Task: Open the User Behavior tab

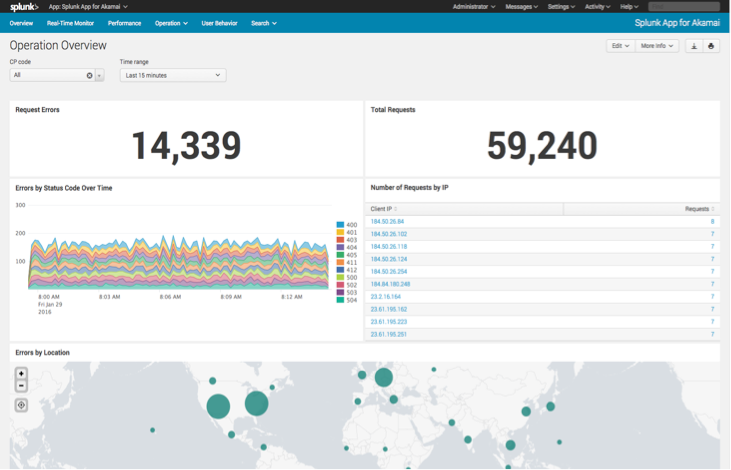Action: pos(220,23)
